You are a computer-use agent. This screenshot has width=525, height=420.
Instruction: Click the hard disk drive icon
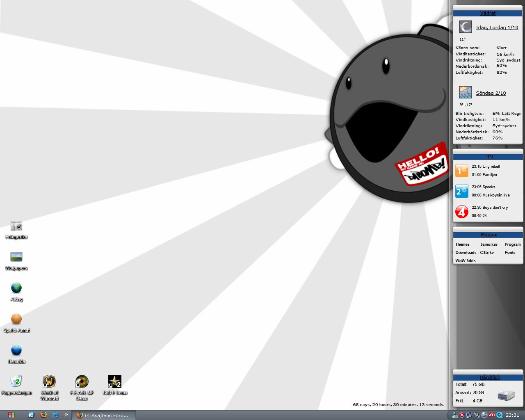[506, 395]
